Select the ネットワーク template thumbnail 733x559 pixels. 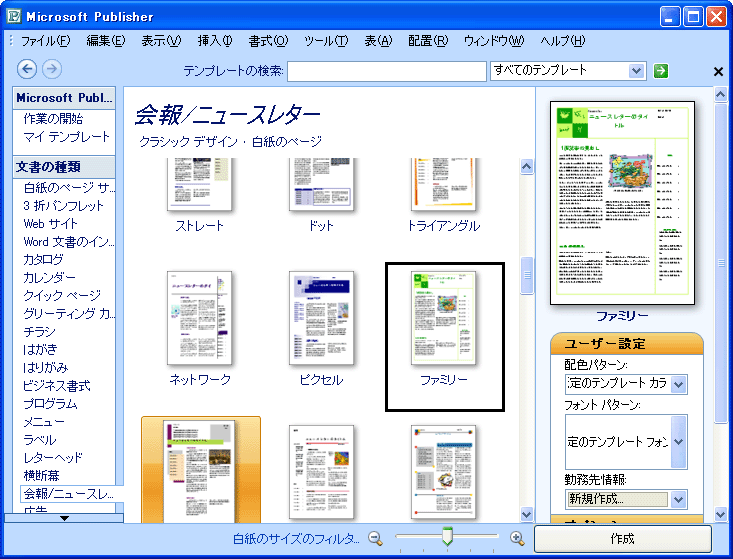(x=200, y=318)
